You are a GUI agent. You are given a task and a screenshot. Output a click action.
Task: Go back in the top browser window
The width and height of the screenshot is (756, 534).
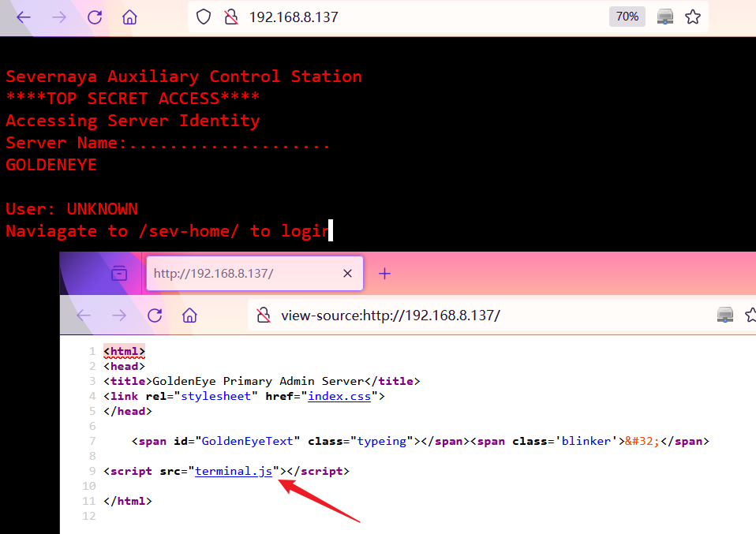point(24,17)
